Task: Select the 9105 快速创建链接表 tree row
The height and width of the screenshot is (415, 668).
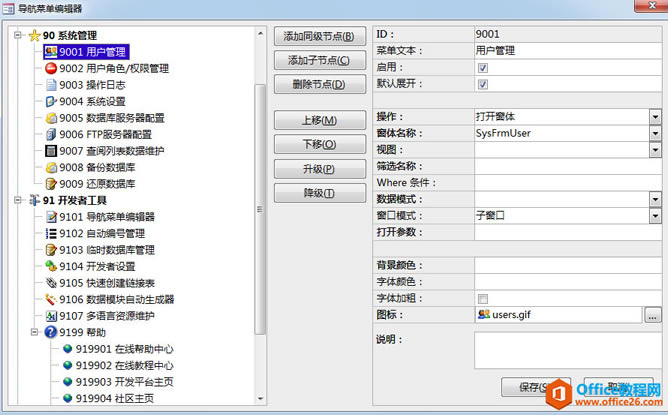Action: pos(107,283)
